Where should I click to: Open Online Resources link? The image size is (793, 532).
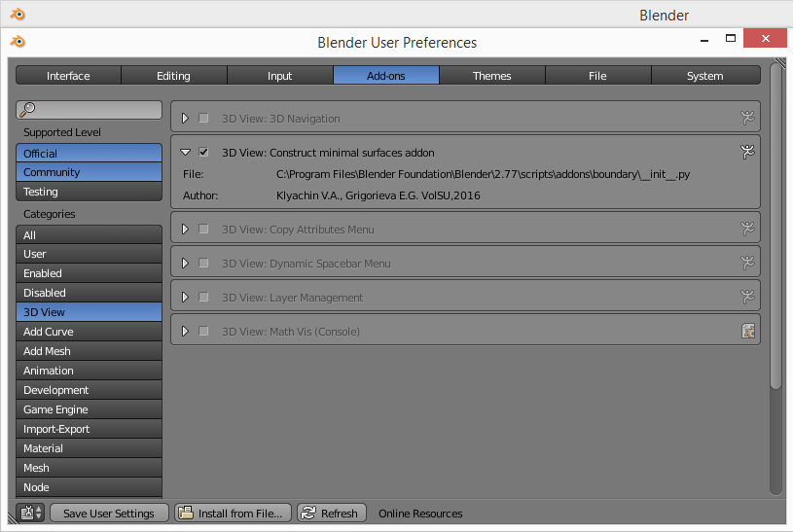click(x=420, y=514)
